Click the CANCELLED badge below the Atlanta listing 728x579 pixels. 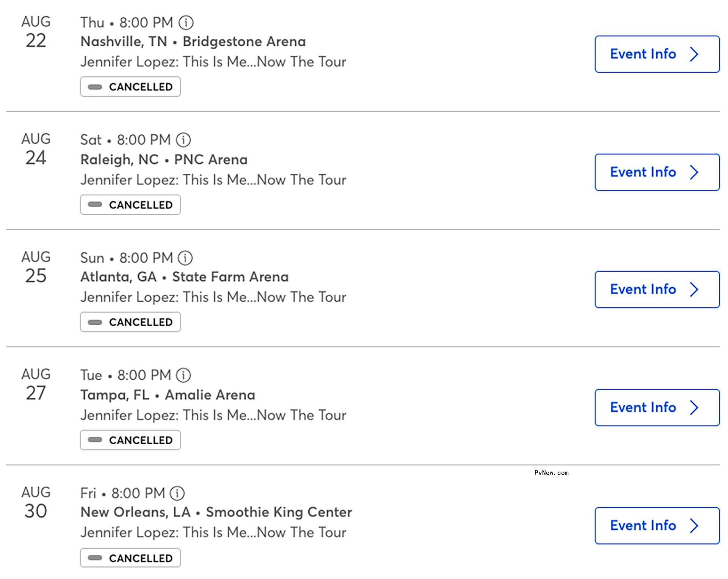pos(130,322)
